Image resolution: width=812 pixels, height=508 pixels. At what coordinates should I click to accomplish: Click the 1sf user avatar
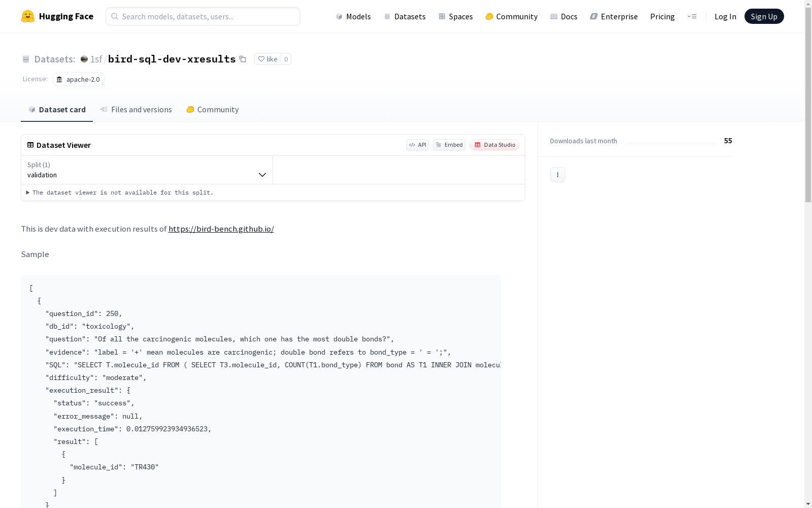pos(84,59)
